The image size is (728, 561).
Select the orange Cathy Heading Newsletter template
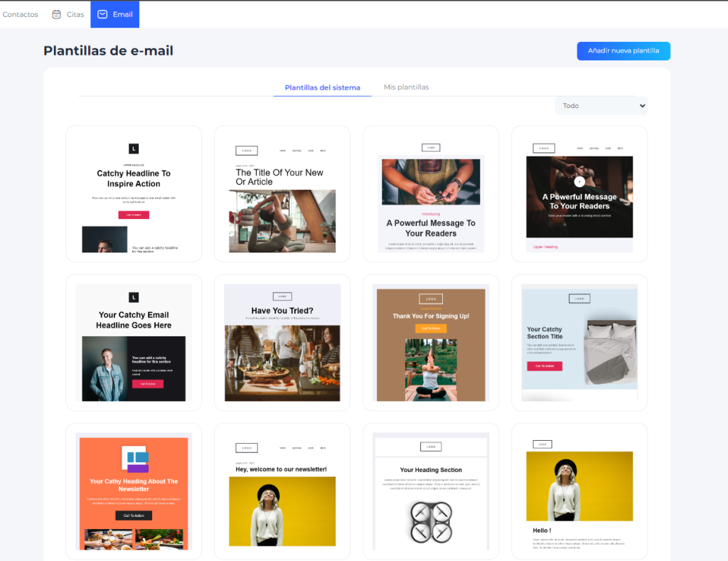coord(134,491)
